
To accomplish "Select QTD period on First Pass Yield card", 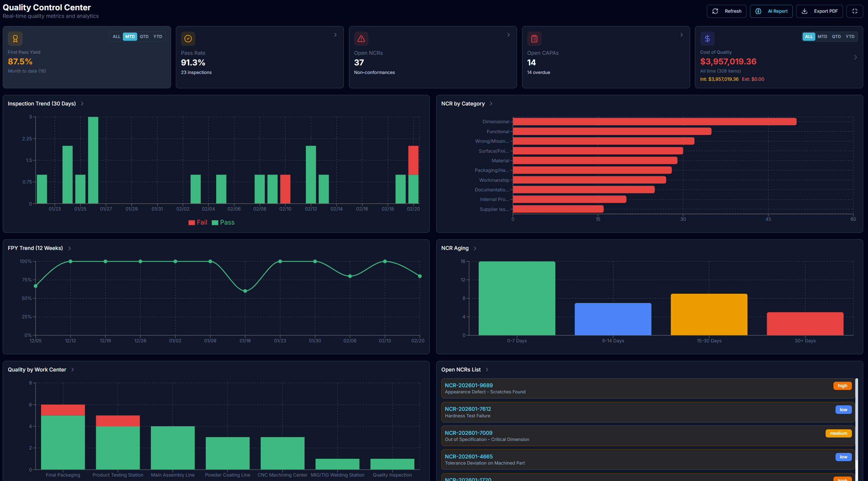I will 144,37.
